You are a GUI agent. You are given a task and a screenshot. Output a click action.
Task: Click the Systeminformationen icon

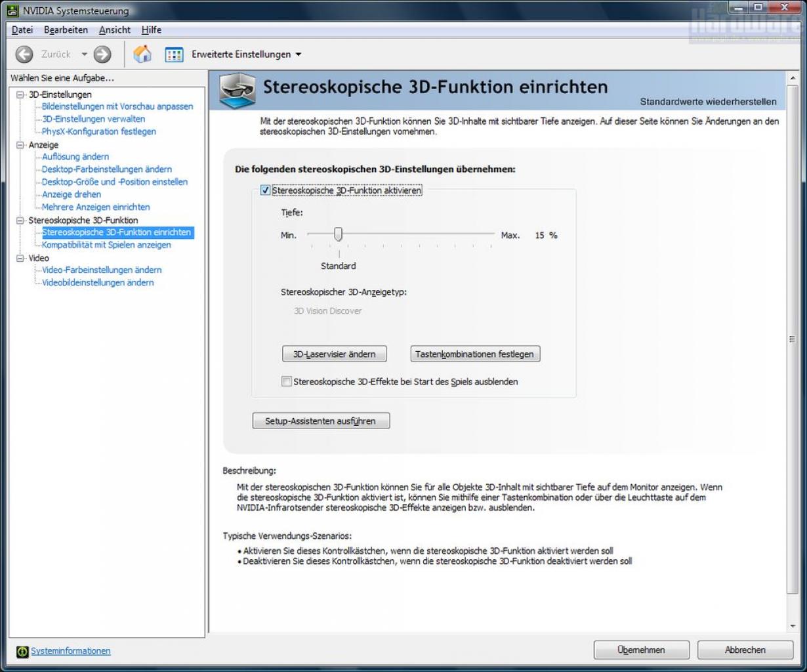(22, 651)
